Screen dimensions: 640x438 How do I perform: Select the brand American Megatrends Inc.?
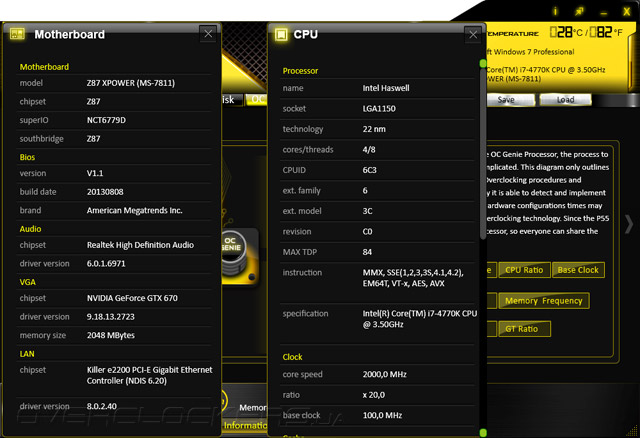click(134, 210)
